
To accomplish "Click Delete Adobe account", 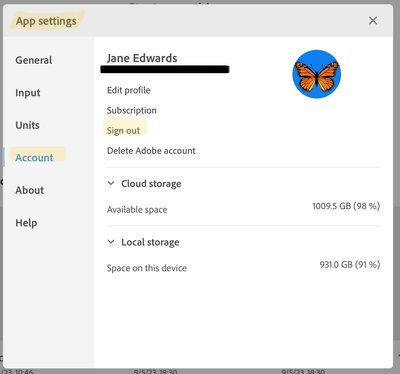I will (x=151, y=151).
